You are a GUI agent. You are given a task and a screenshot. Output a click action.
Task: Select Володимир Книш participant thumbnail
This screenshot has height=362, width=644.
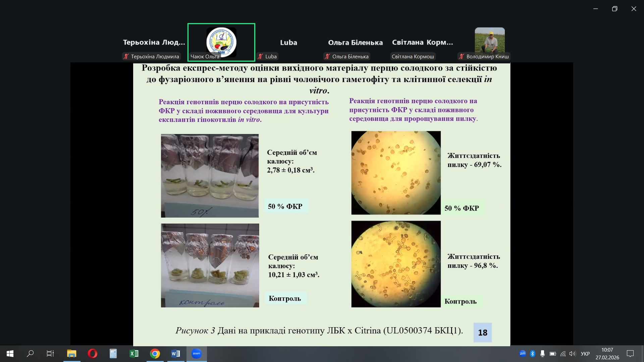coord(489,40)
